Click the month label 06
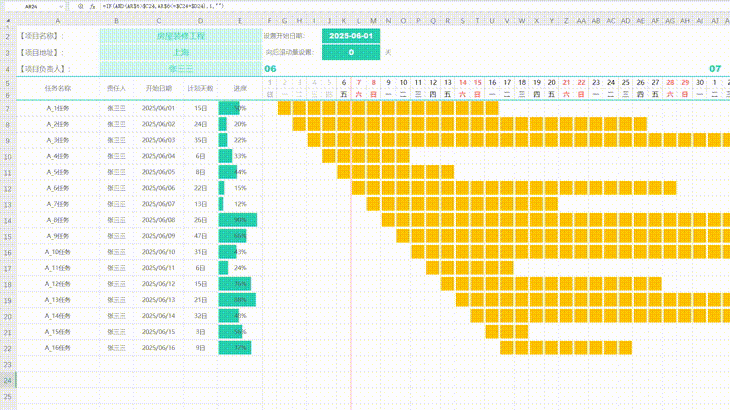730x410 pixels. tap(270, 69)
